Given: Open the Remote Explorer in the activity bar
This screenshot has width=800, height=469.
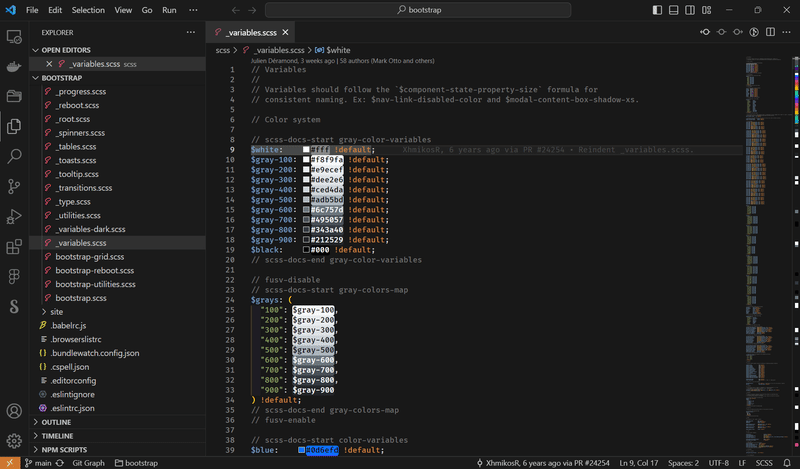Looking at the screenshot, I should [x=14, y=37].
